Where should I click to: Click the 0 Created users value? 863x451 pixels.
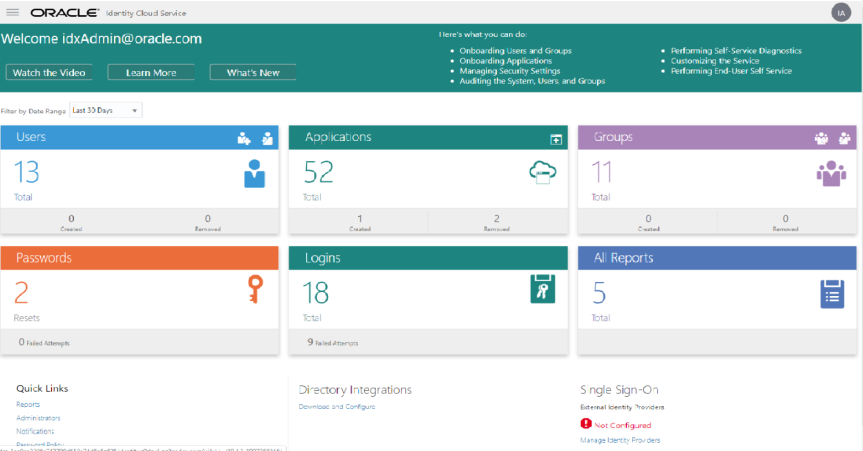71,219
